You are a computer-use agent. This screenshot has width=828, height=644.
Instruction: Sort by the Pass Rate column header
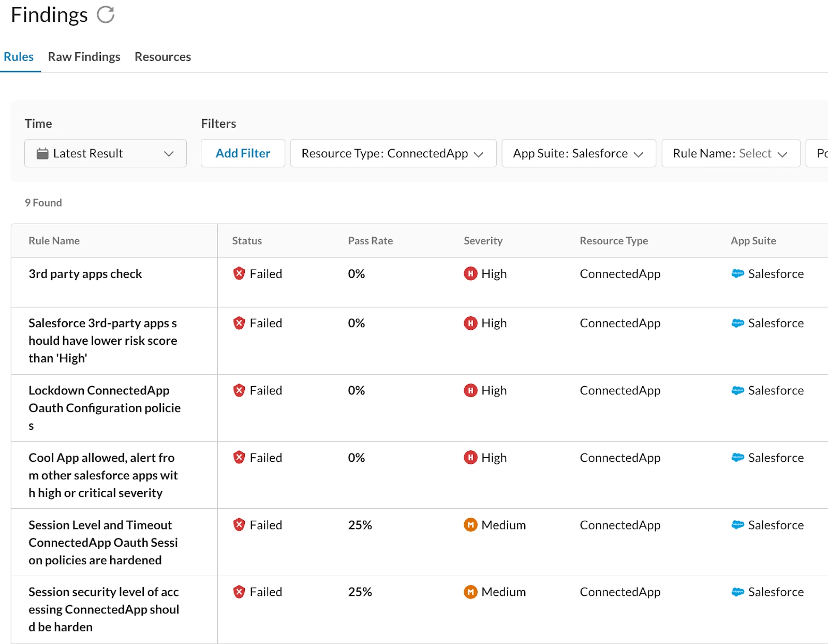[x=370, y=241]
